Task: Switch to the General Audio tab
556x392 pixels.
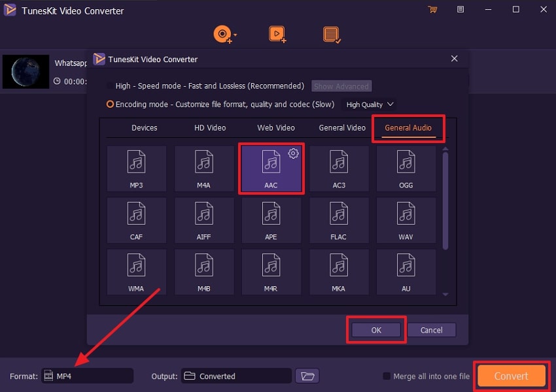Action: click(408, 128)
